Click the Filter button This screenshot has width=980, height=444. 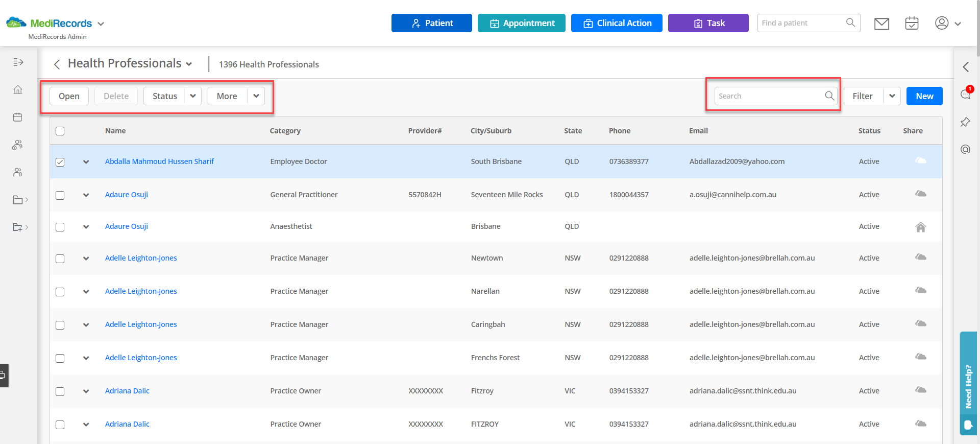click(x=863, y=96)
